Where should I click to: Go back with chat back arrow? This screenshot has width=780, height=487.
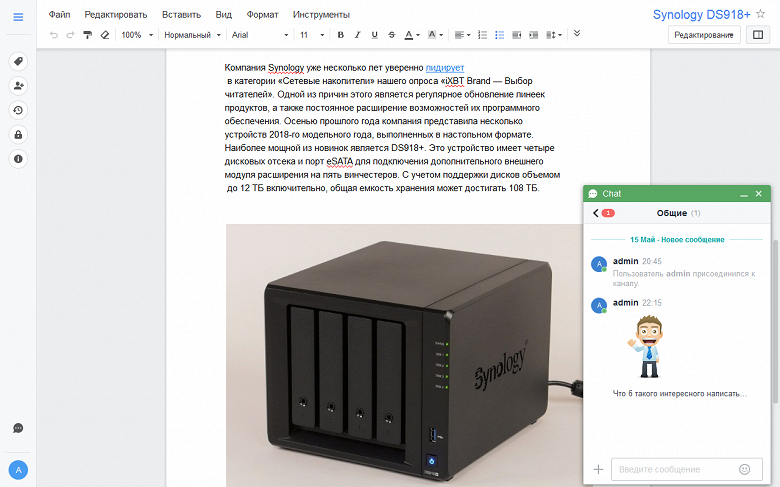(595, 213)
